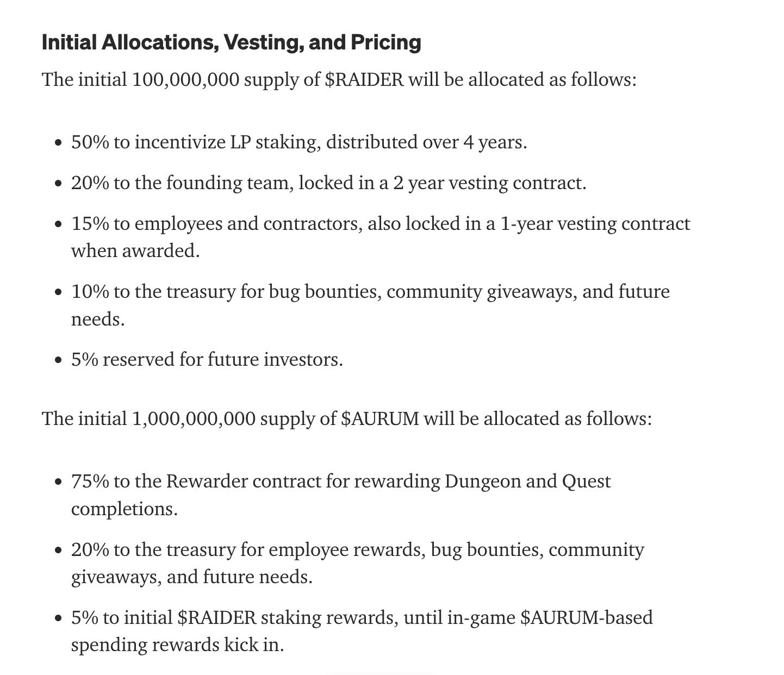This screenshot has width=784, height=675.
Task: Click "giveaways, and future needs." text line
Action: point(192,577)
